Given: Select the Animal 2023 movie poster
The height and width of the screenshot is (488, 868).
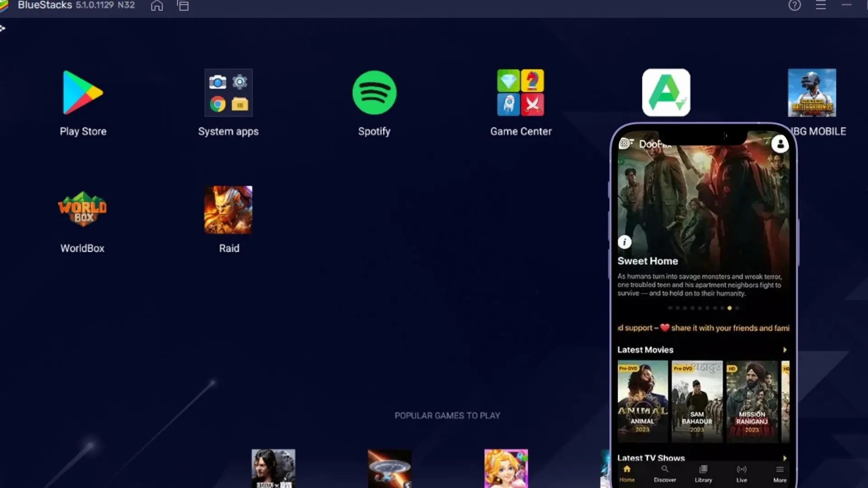Looking at the screenshot, I should pyautogui.click(x=642, y=401).
